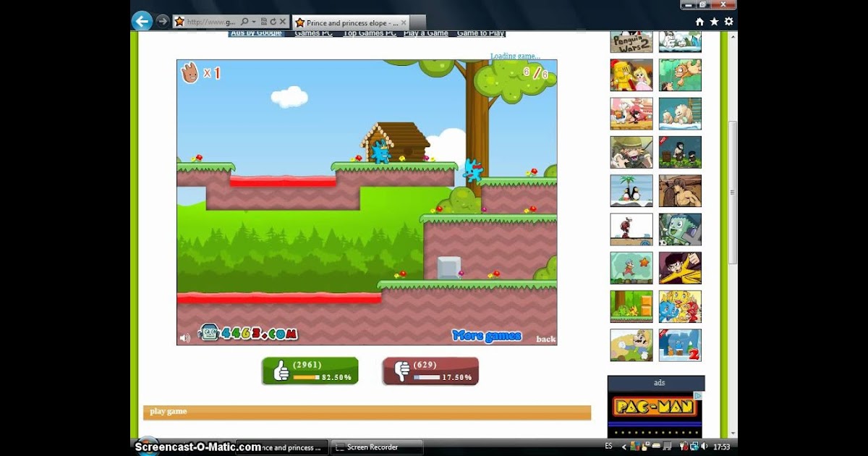Refresh the page in address bar

point(273,22)
